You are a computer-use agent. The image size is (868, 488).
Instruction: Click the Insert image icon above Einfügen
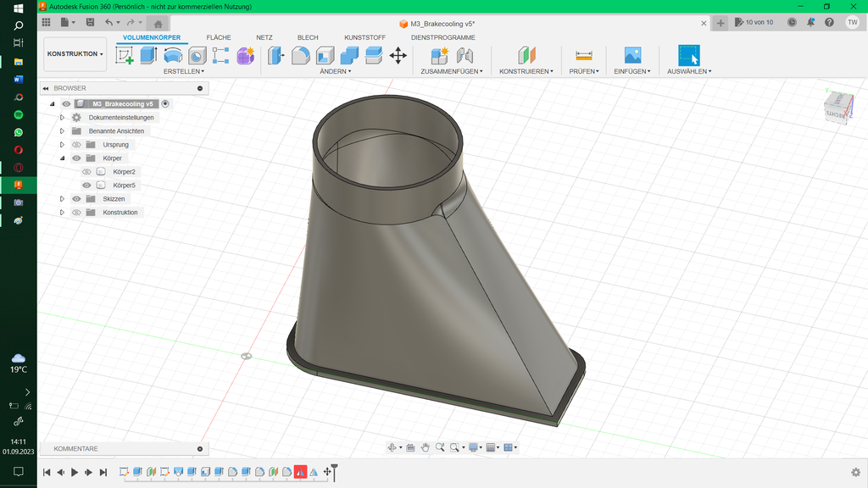point(632,56)
